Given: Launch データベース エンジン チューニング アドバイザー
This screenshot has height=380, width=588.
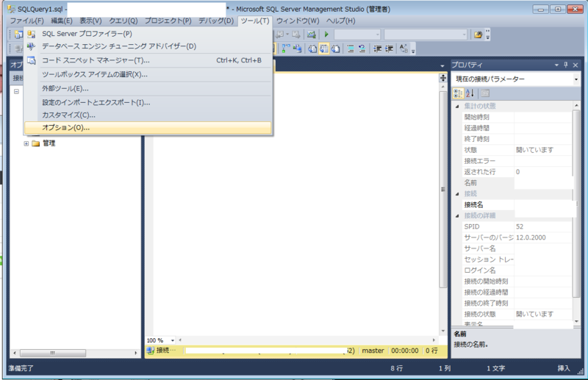Looking at the screenshot, I should click(x=148, y=46).
